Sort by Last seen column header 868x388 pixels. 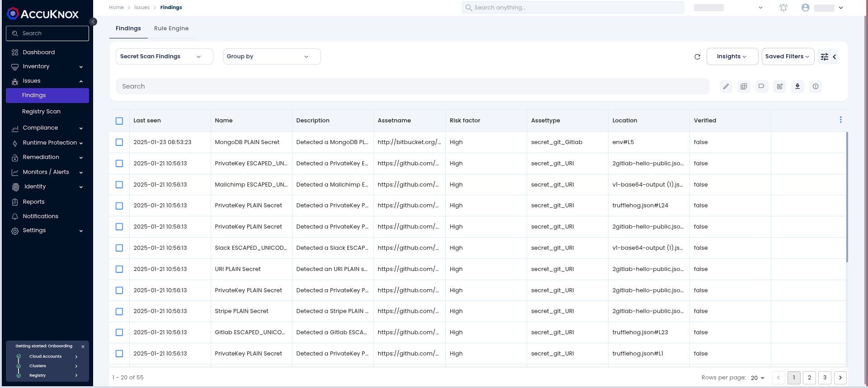(147, 121)
